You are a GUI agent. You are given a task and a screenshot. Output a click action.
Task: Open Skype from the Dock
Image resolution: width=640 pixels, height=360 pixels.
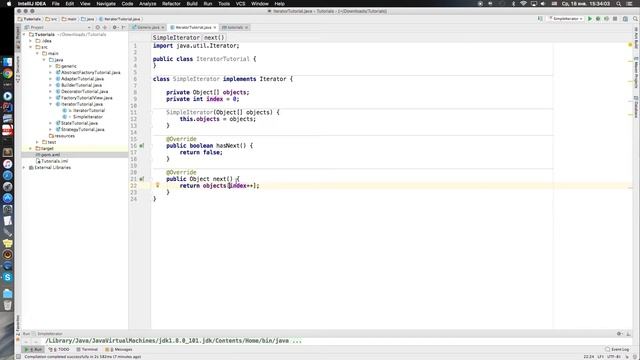click(x=7, y=277)
